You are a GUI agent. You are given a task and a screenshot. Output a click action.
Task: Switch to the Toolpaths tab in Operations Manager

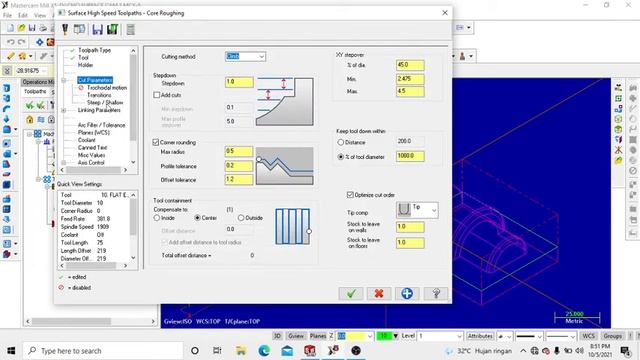click(35, 91)
